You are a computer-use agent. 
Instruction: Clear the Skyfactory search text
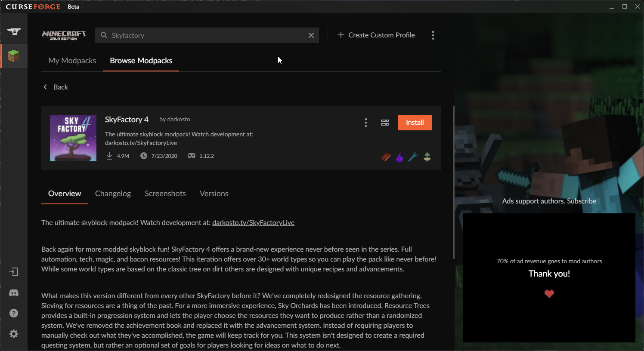point(311,35)
